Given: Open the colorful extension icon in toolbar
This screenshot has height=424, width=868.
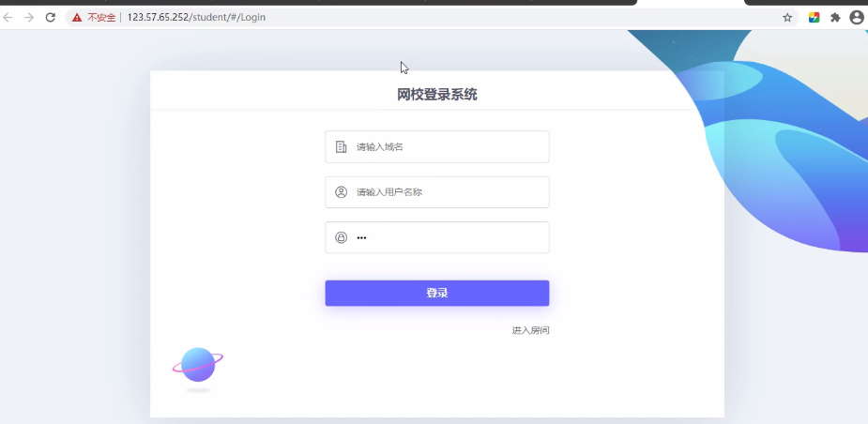Looking at the screenshot, I should [814, 17].
